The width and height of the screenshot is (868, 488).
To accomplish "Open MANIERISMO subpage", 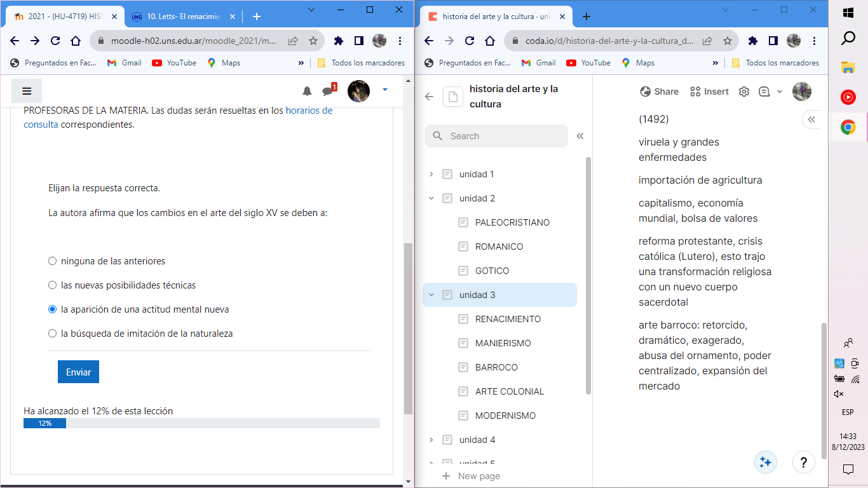I will 503,343.
